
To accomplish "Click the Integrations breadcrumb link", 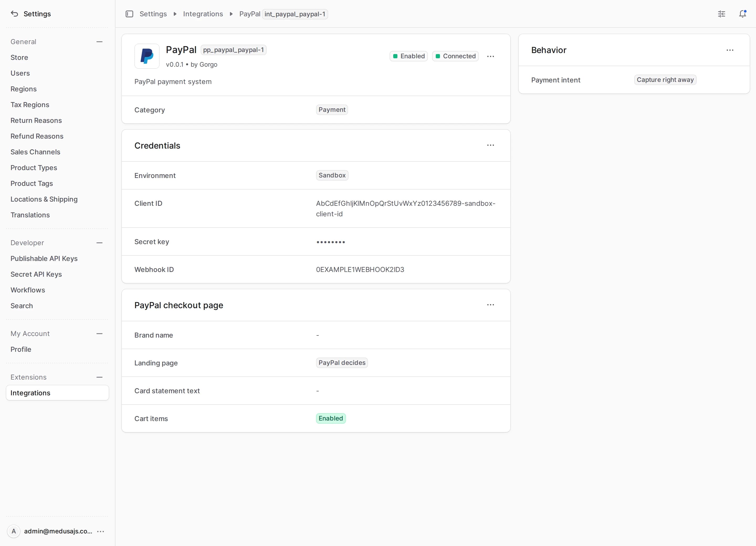I will click(x=203, y=14).
